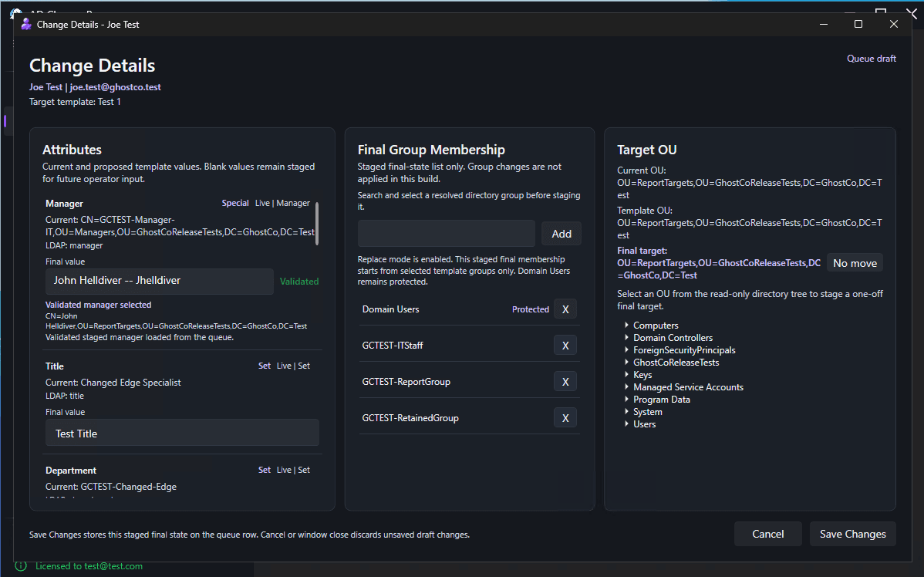Image resolution: width=924 pixels, height=577 pixels.
Task: Expand the Program Data node
Action: pyautogui.click(x=626, y=399)
